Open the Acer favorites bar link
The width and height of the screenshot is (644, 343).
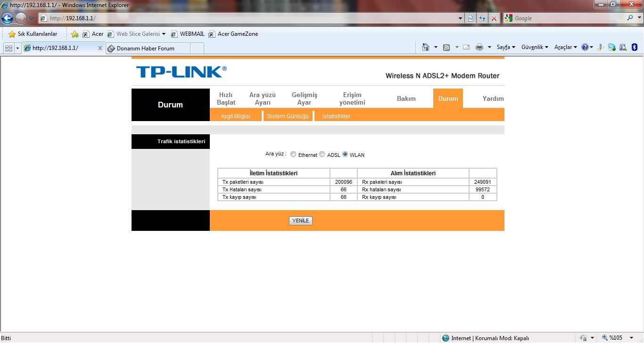tap(93, 34)
